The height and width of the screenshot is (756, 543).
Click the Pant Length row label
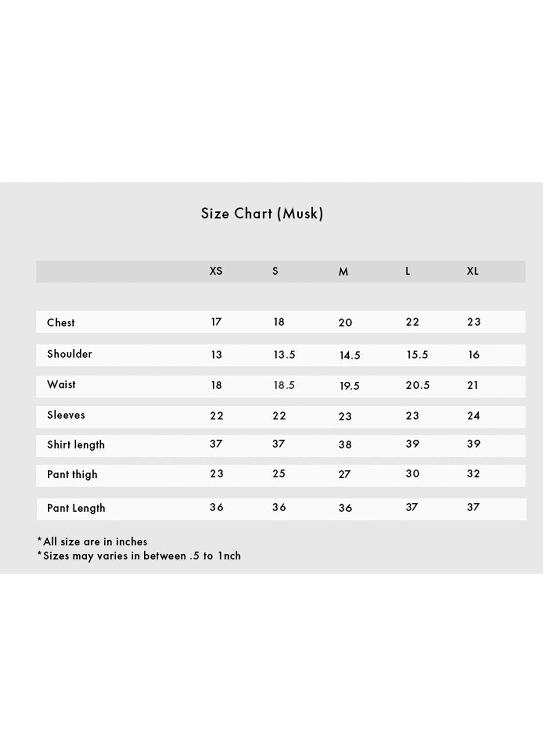pos(76,508)
